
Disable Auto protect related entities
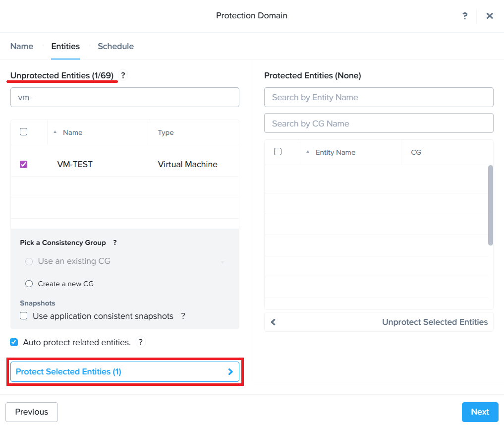click(14, 342)
